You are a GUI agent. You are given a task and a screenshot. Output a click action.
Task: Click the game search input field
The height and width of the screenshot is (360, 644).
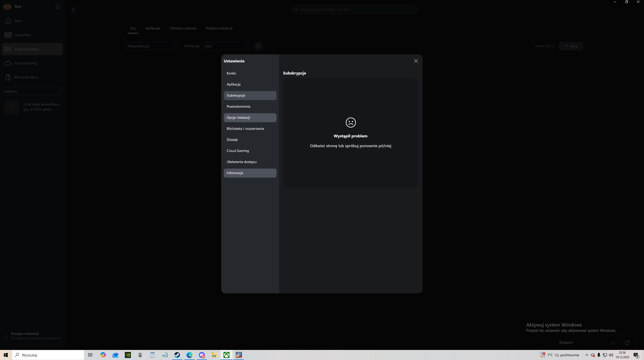click(355, 10)
